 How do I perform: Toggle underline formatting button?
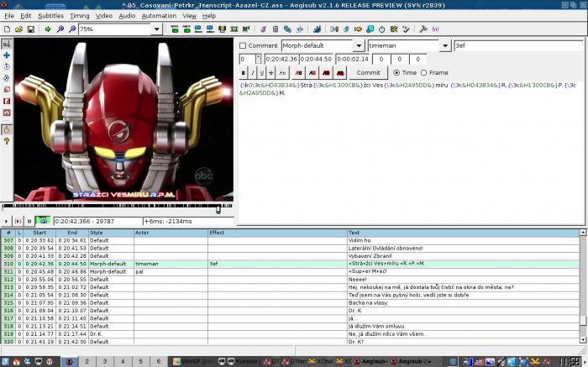tap(262, 73)
